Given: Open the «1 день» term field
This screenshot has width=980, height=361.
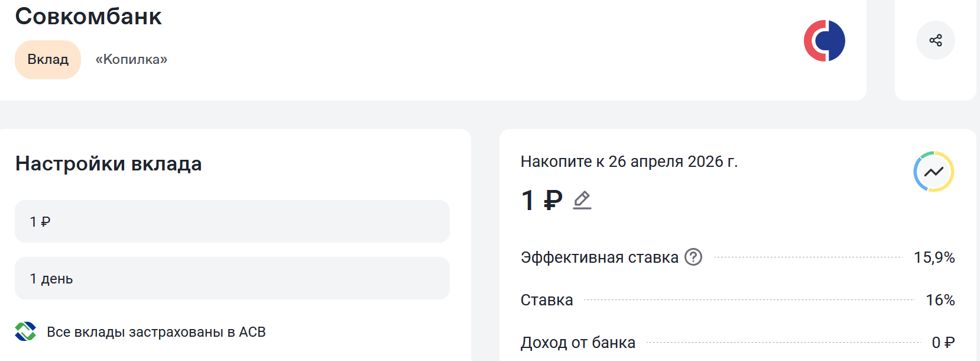Looking at the screenshot, I should point(232,278).
